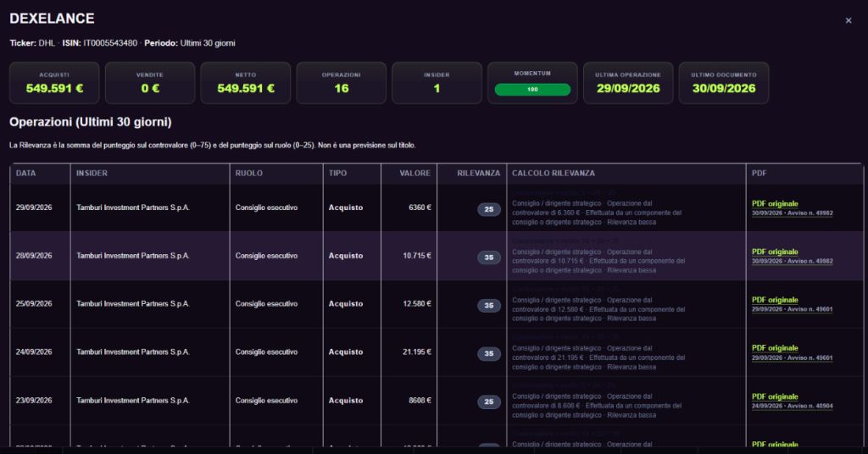Open PDF originale for 24/09/2026 operation
The image size is (868, 454).
775,348
